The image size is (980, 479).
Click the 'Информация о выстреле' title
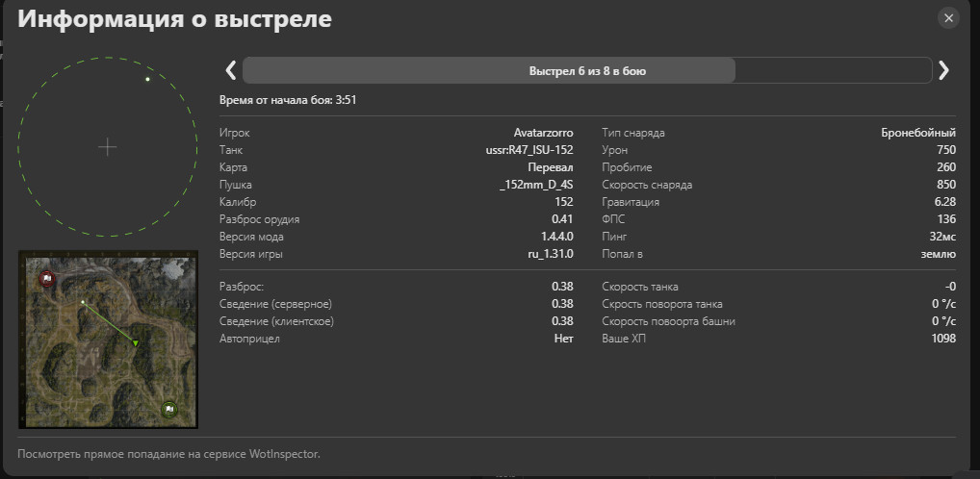pos(175,20)
